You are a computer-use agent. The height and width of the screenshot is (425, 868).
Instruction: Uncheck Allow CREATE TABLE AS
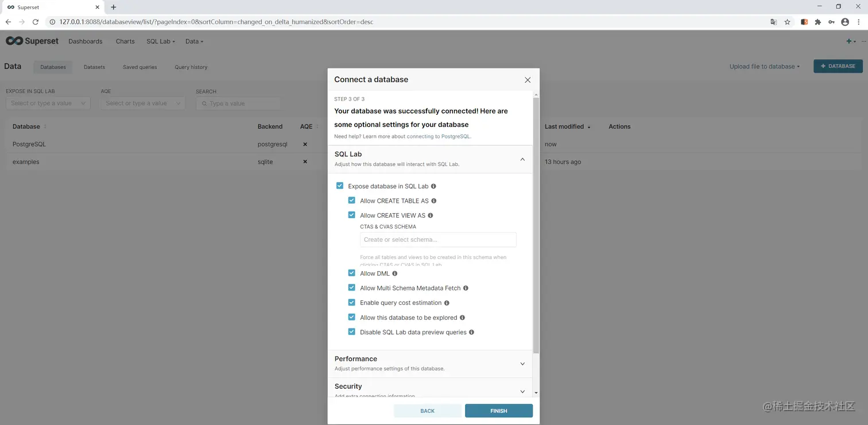coord(352,200)
